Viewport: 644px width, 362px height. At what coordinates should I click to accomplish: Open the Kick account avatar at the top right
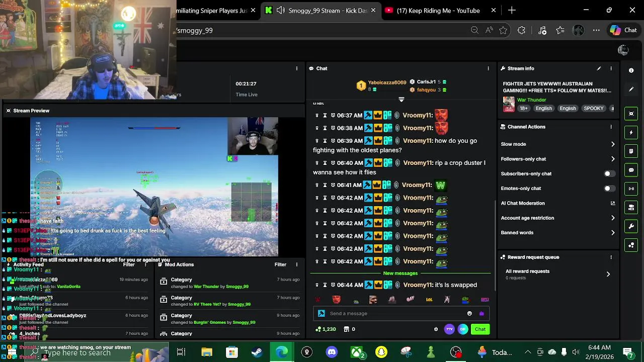pos(623,50)
